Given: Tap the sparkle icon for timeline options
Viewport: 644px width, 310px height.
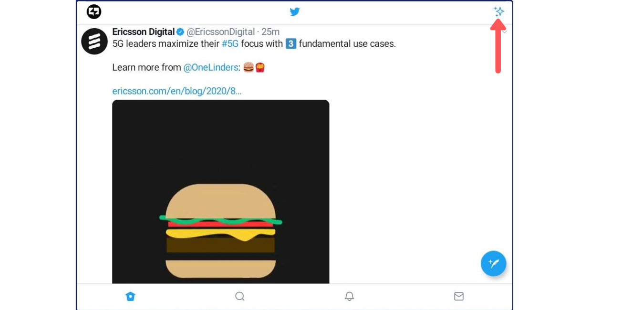Looking at the screenshot, I should coord(499,11).
